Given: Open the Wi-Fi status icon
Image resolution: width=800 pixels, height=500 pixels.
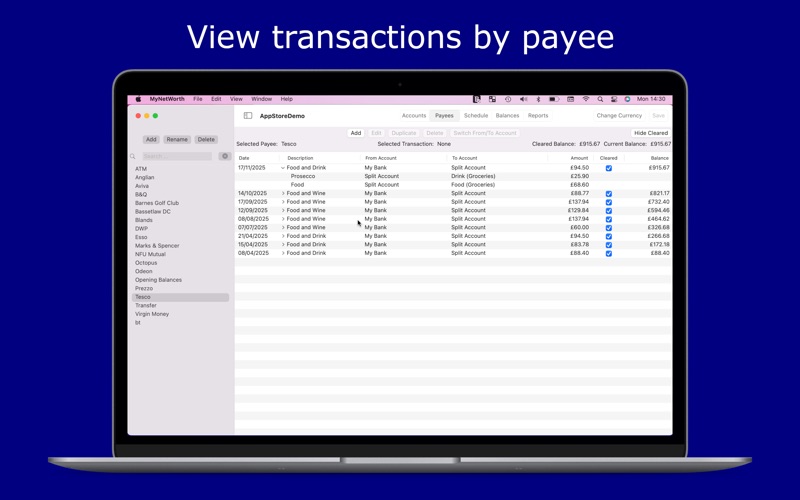Looking at the screenshot, I should point(586,99).
